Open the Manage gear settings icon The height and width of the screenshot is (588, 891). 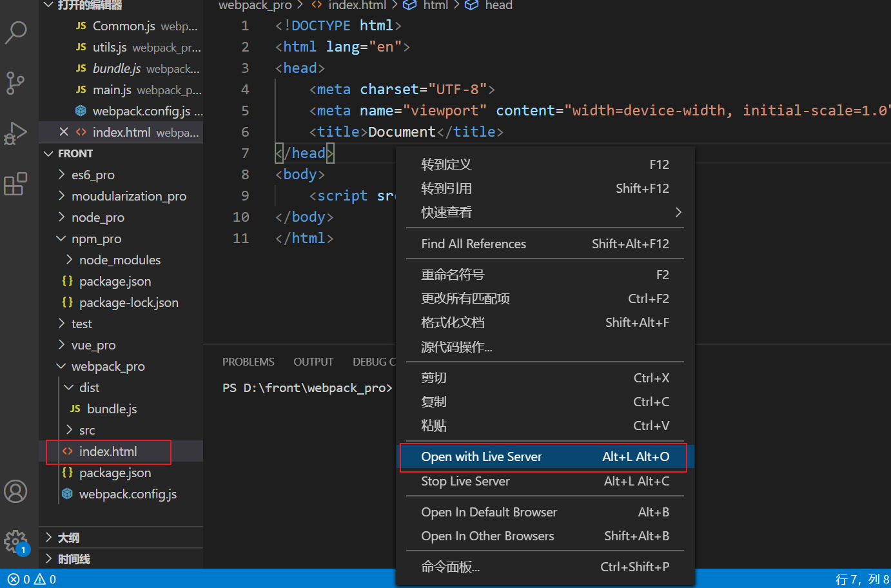click(x=15, y=542)
